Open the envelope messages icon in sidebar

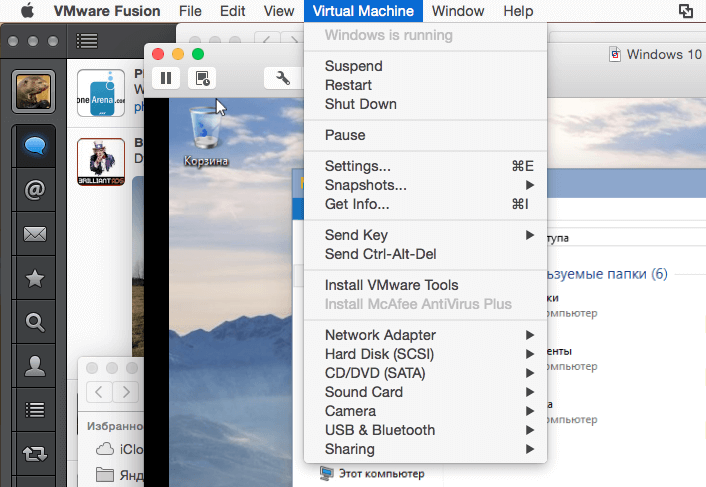[35, 234]
